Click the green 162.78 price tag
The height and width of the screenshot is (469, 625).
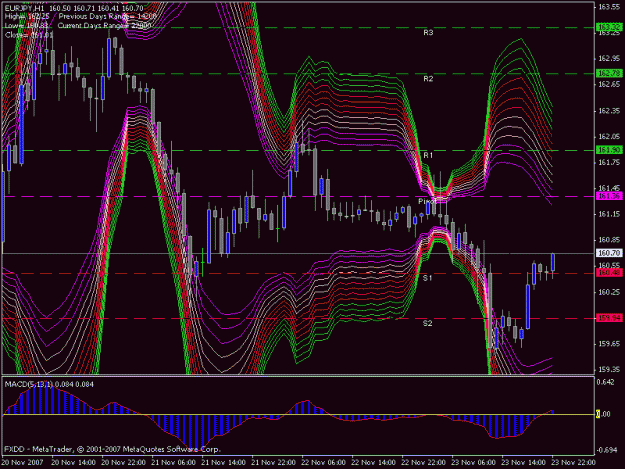click(x=609, y=73)
